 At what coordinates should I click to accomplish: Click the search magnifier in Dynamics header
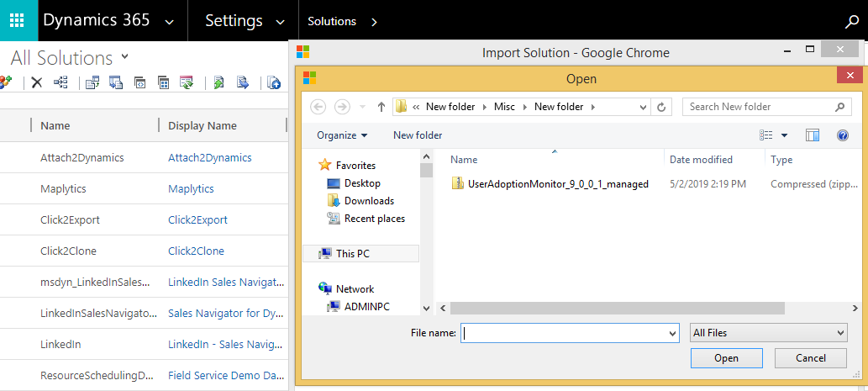[852, 22]
